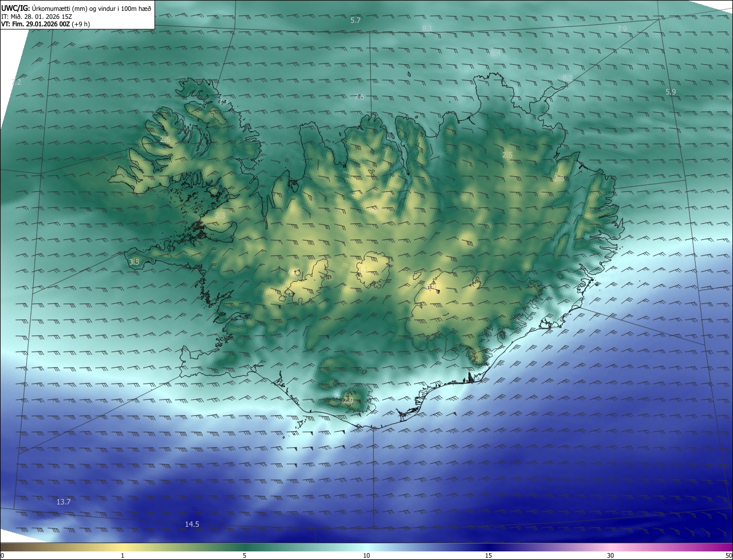Click the colour scale tick label 1

pyautogui.click(x=123, y=555)
